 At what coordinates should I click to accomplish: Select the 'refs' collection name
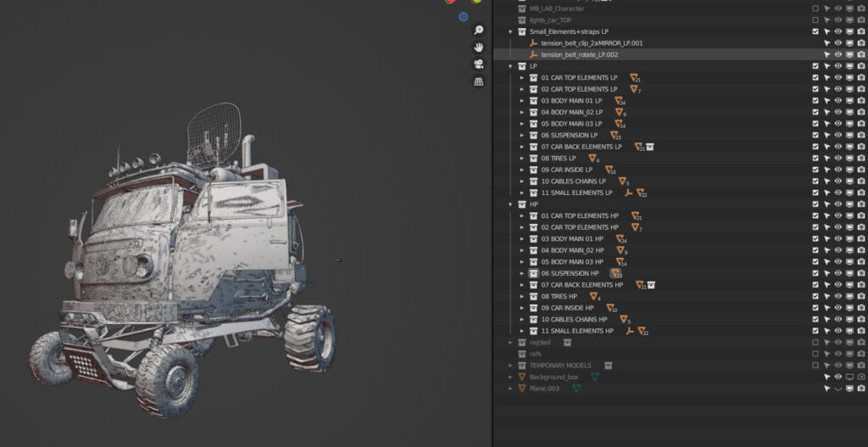click(x=536, y=354)
